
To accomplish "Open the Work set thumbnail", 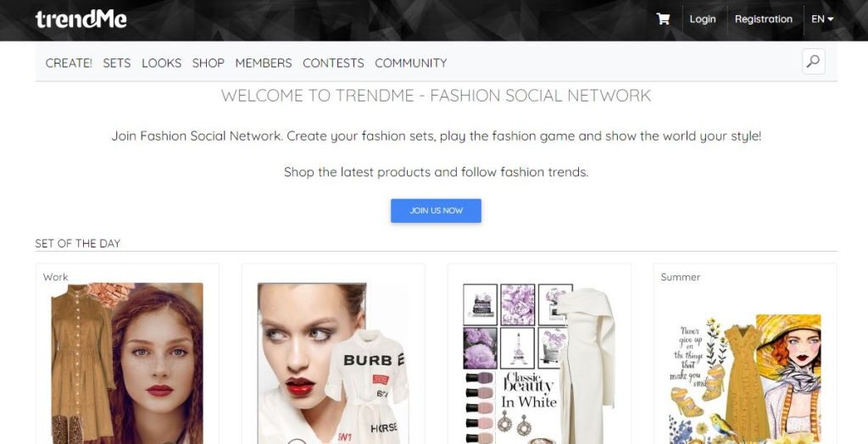I will pyautogui.click(x=127, y=364).
